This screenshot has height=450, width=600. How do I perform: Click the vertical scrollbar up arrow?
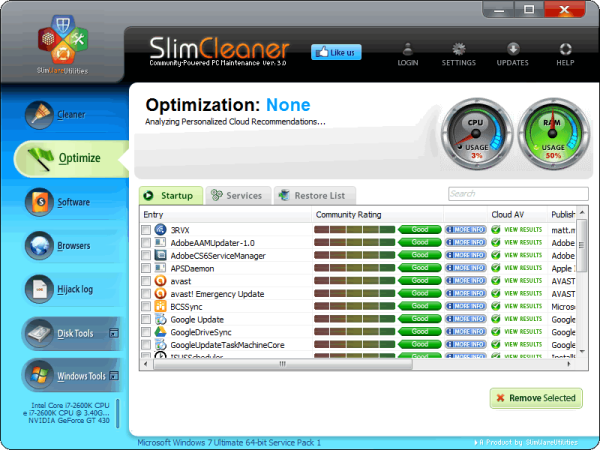click(582, 212)
